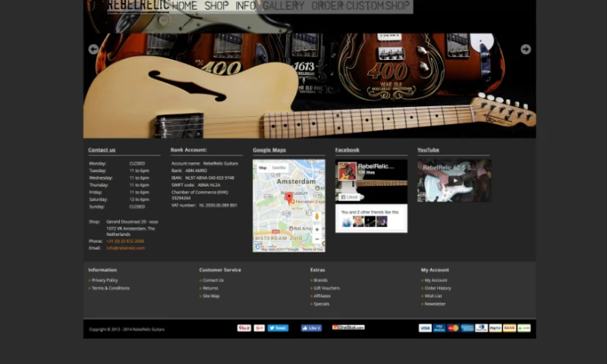This screenshot has width=607, height=364.
Task: Open the Order History link
Action: [x=438, y=288]
